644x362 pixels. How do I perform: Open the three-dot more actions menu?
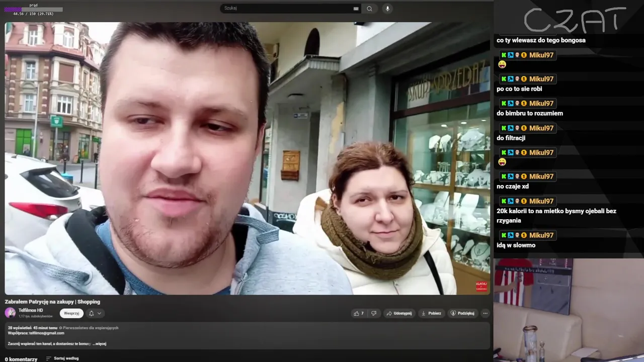point(485,313)
